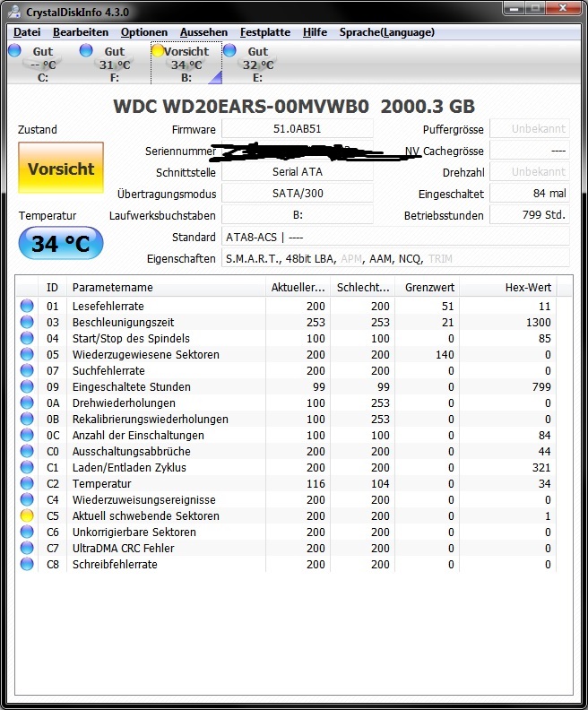This screenshot has width=588, height=710.
Task: Click the CrystalDiskInfo title bar icon
Action: (14, 11)
